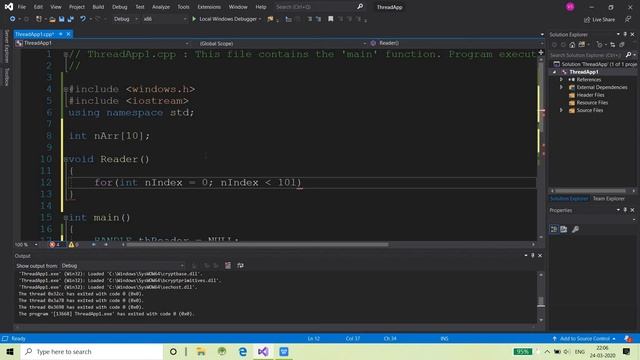Viewport: 640px width, 360px height.
Task: Click Clear All icon in Output panel
Action: tap(228, 266)
